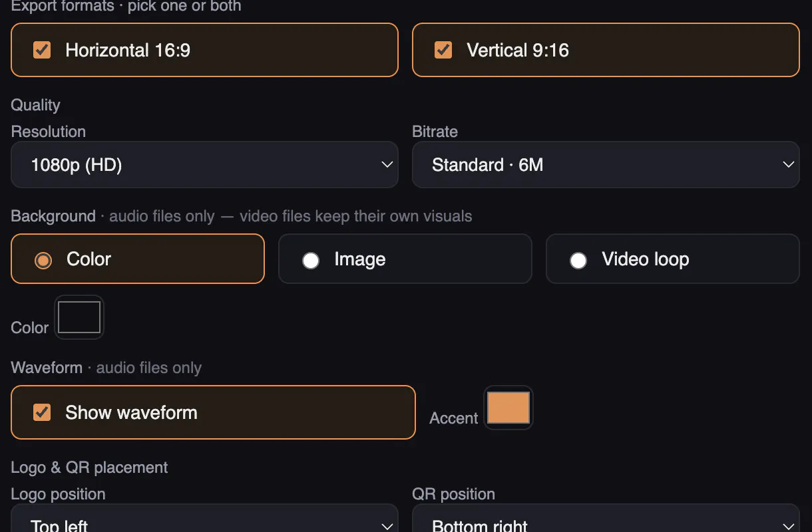Uncheck the Vertical 9:16 format checkbox

point(443,50)
